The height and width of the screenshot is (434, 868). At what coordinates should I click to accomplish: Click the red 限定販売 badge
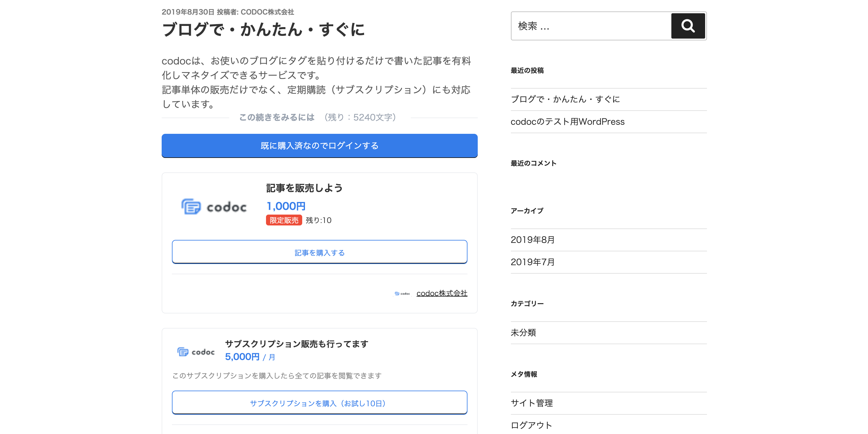coord(284,220)
